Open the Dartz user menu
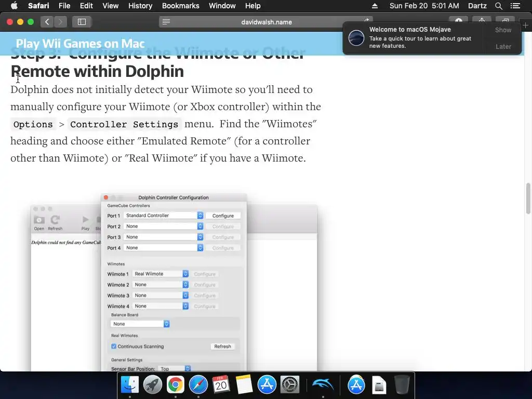This screenshot has height=399, width=532. pos(477,6)
